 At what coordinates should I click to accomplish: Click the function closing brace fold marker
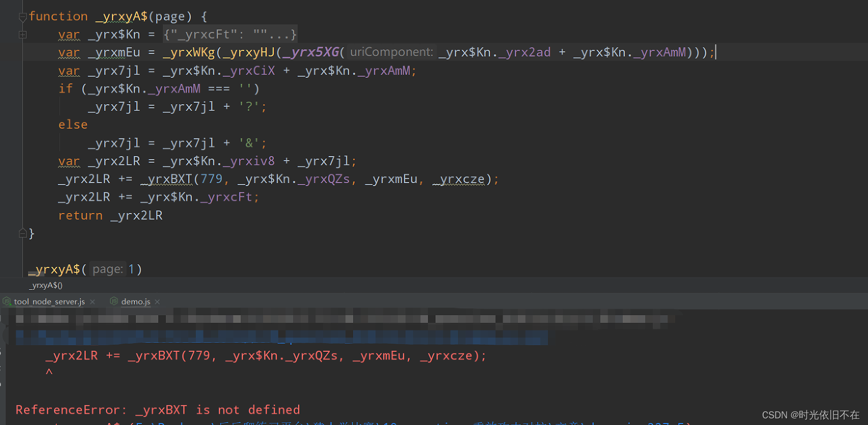[x=22, y=233]
